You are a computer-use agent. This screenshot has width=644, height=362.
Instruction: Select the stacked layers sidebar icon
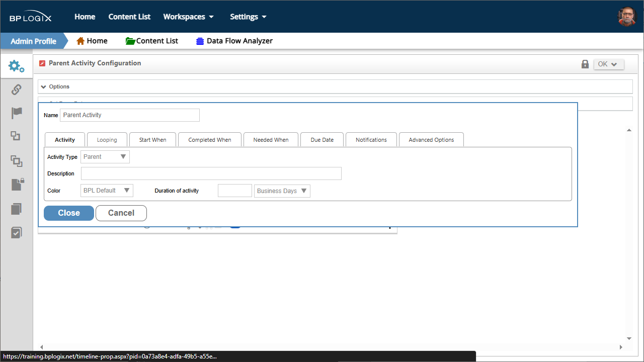(x=17, y=161)
